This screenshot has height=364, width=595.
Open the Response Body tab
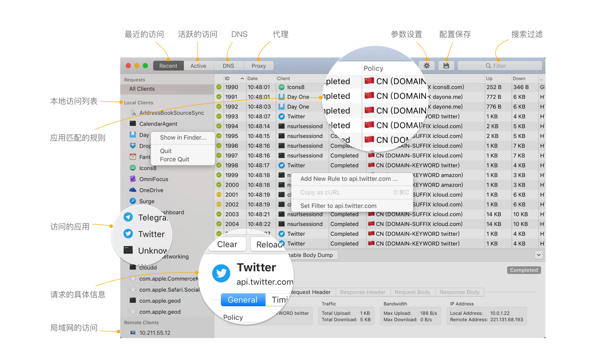(460, 292)
